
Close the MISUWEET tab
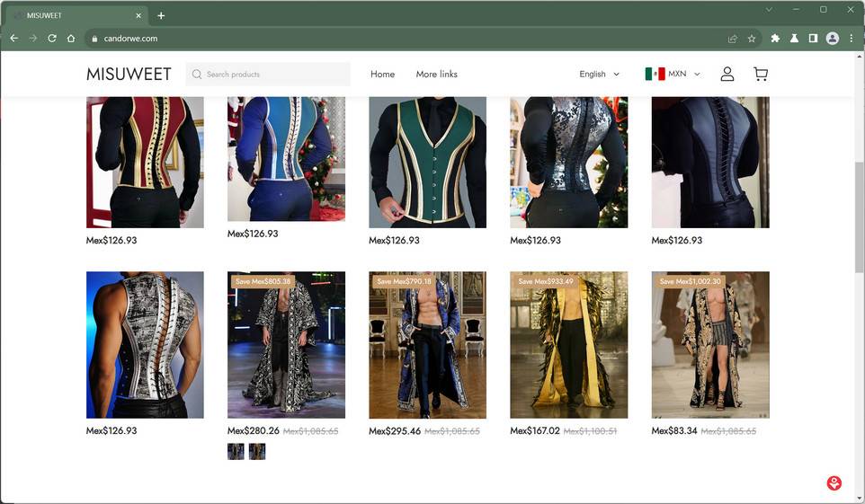(138, 15)
